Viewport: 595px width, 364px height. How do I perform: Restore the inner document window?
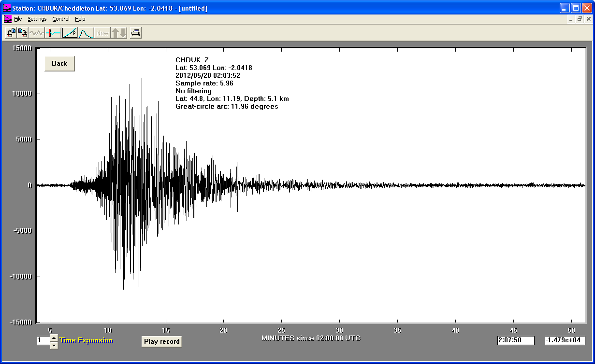(579, 19)
